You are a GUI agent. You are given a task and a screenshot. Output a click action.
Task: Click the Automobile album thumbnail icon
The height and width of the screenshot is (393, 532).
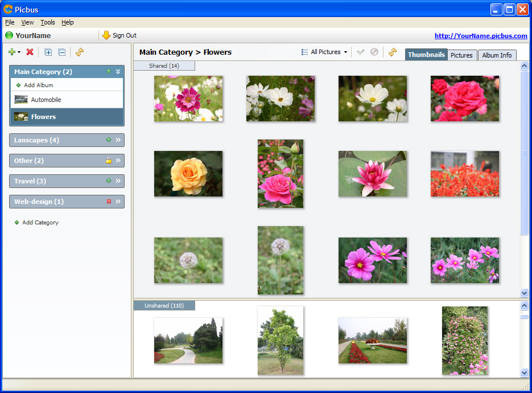point(21,100)
